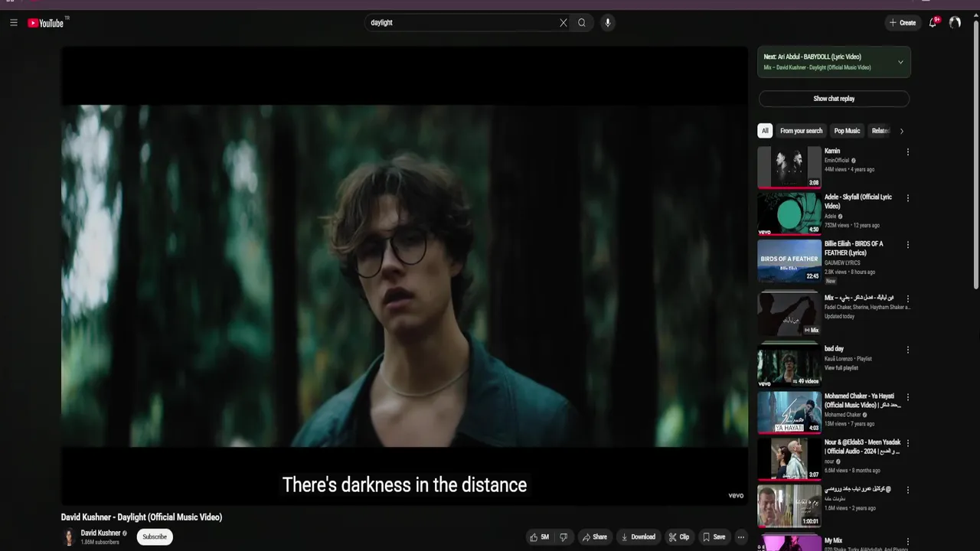Open My Mix playlist title
The height and width of the screenshot is (551, 980).
point(833,541)
